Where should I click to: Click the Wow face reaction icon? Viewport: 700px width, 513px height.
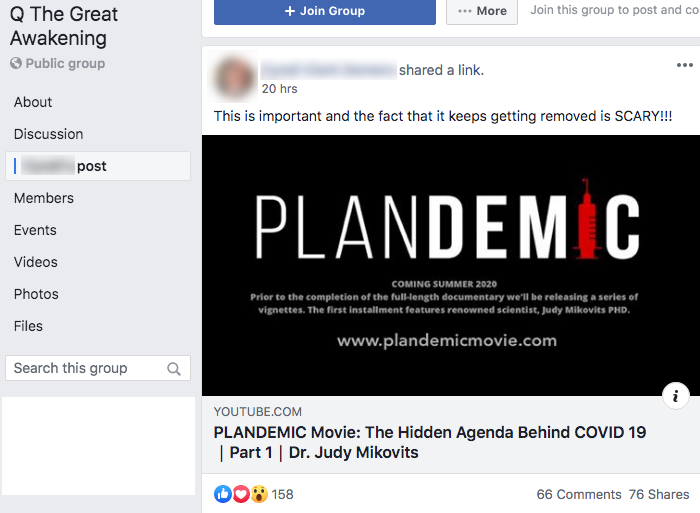[259, 494]
